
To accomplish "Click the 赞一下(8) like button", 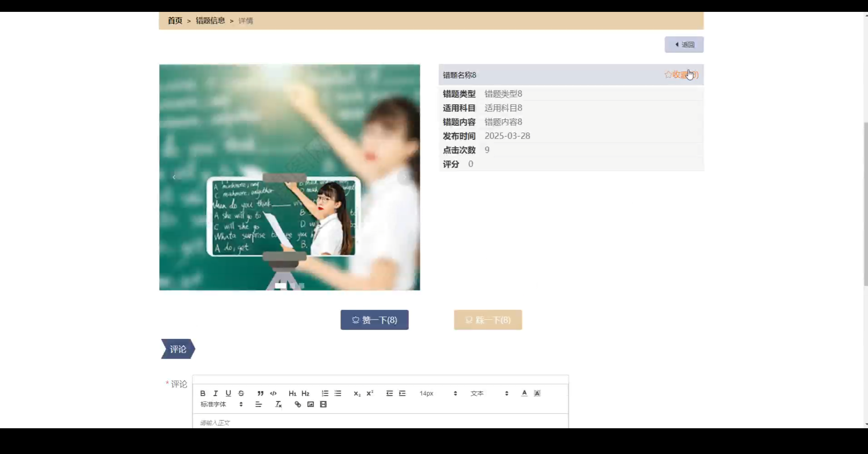I will pos(374,320).
